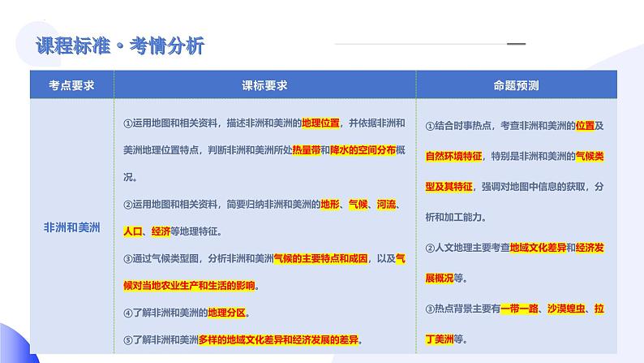
Task: Click the highlighted 地形 word
Action: click(x=330, y=205)
